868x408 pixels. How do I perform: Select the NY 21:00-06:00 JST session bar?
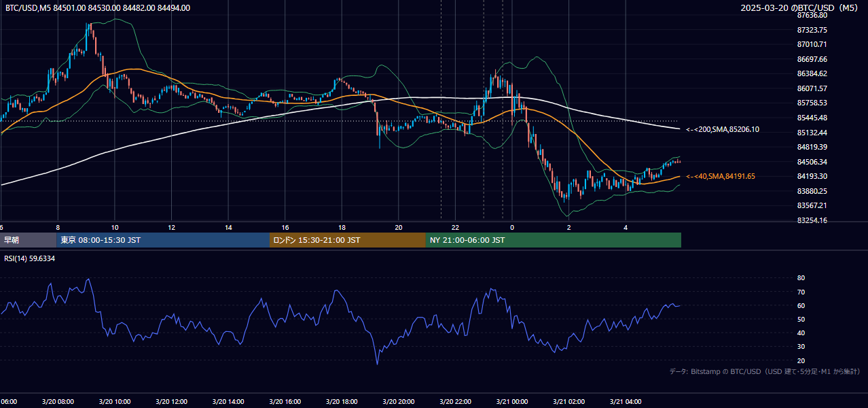coord(554,240)
